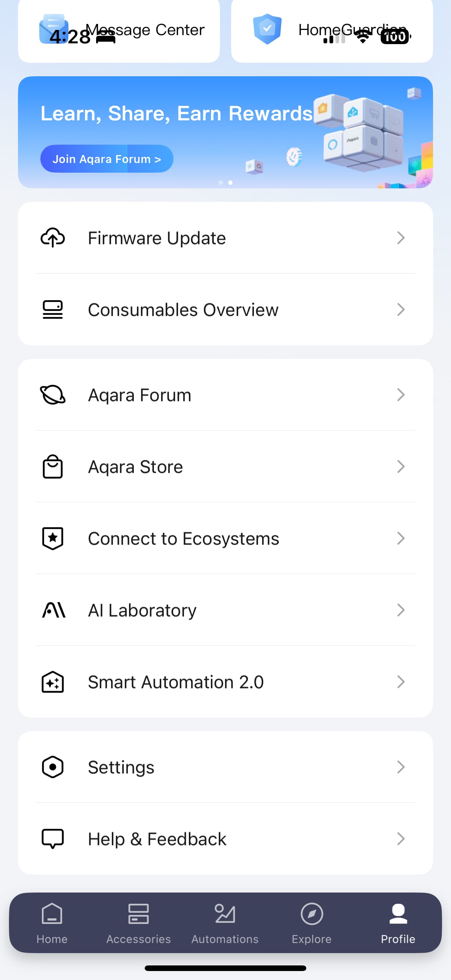Go to the Automations tab
Image resolution: width=451 pixels, height=980 pixels.
225,922
